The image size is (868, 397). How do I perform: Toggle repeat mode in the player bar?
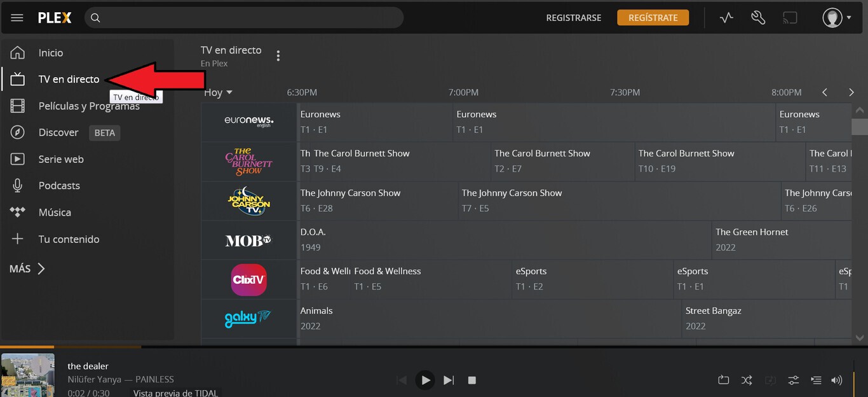tap(723, 380)
